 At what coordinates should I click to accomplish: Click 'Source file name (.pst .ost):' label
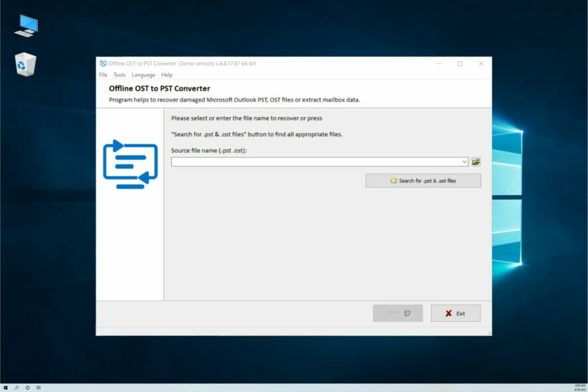pyautogui.click(x=209, y=151)
